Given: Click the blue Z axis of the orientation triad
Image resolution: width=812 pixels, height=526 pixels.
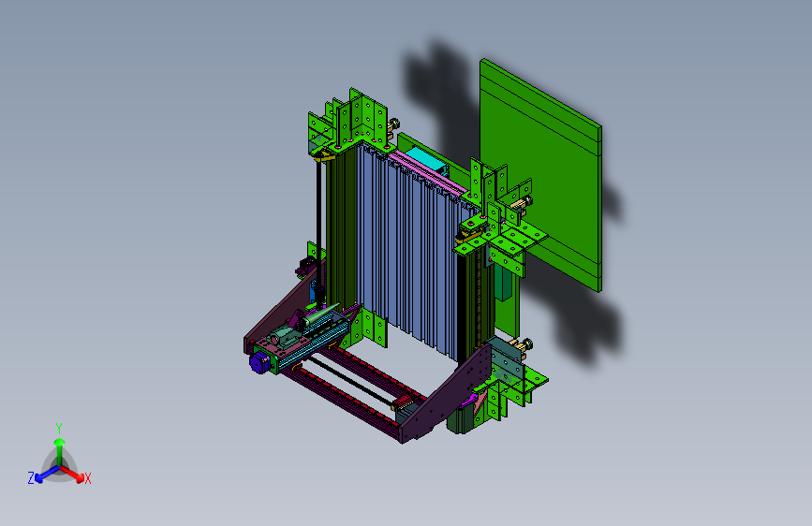Looking at the screenshot, I should 47,474.
